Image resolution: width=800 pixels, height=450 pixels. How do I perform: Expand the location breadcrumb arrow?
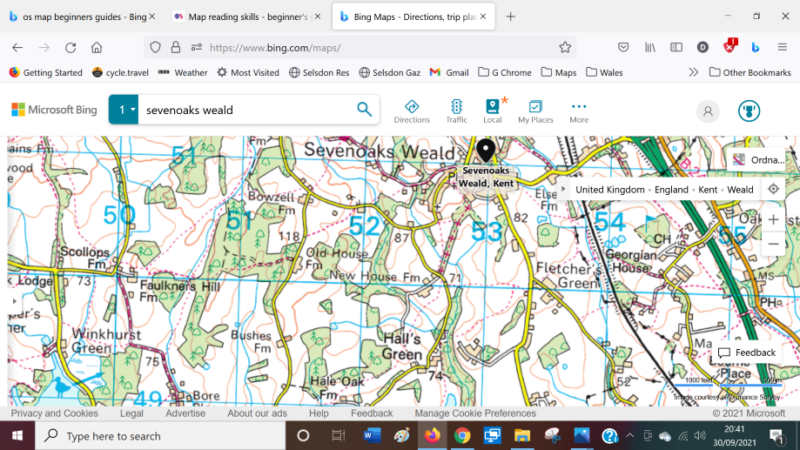pyautogui.click(x=563, y=189)
